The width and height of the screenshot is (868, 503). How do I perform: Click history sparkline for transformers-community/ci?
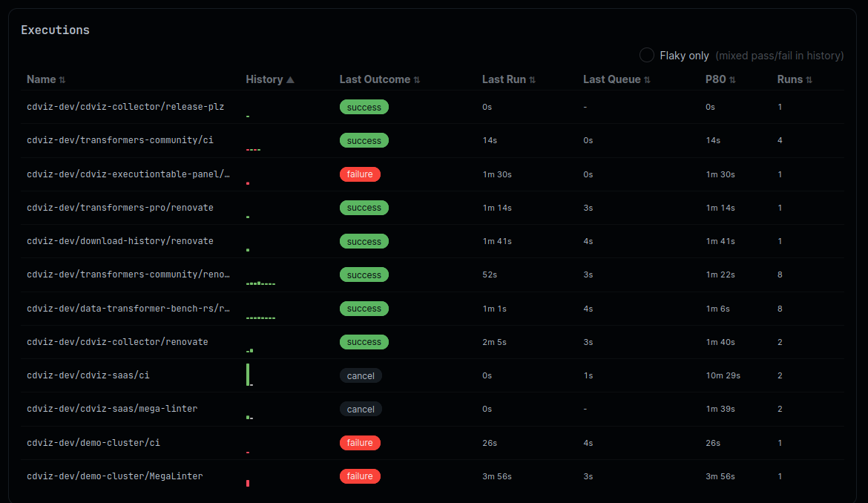click(x=253, y=149)
